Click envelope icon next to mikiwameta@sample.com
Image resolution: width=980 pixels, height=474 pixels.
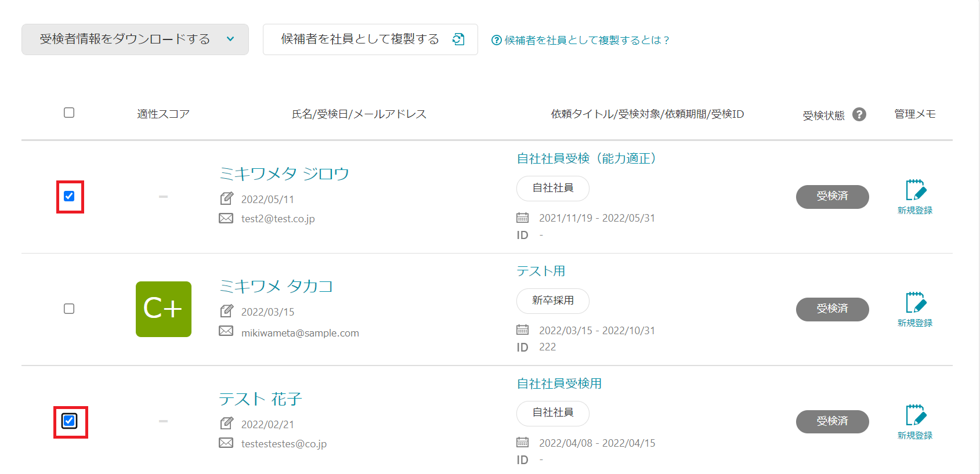(x=226, y=331)
